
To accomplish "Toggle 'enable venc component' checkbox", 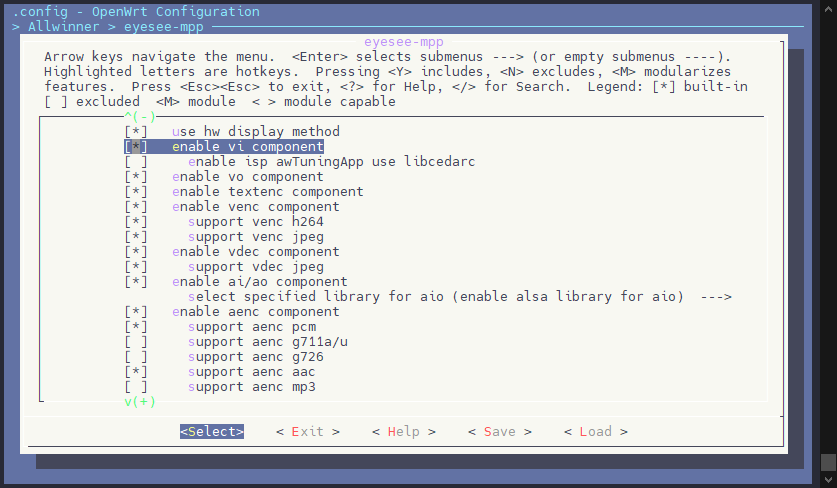I will coord(136,207).
